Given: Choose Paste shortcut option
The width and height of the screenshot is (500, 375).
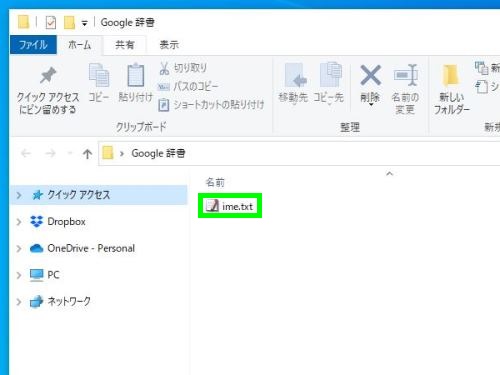Looking at the screenshot, I should coord(211,105).
